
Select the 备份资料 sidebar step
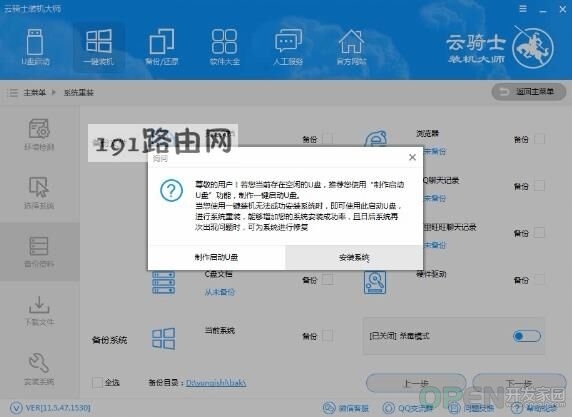(39, 251)
